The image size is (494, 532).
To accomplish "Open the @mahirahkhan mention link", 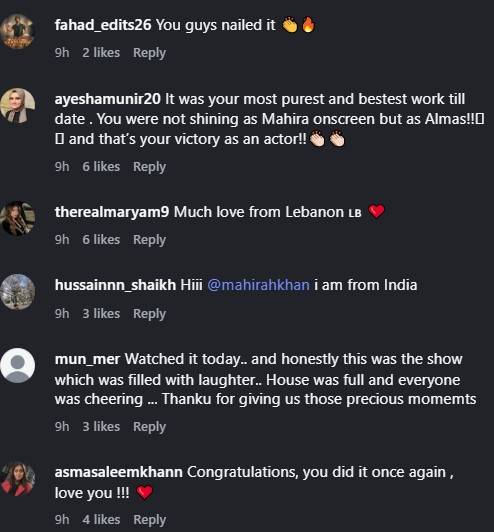I will click(258, 285).
